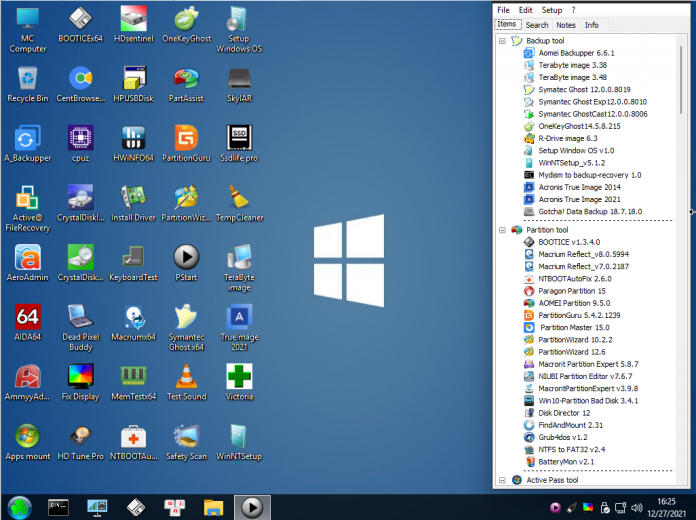Select the PartitionGuru desktop icon

186,144
